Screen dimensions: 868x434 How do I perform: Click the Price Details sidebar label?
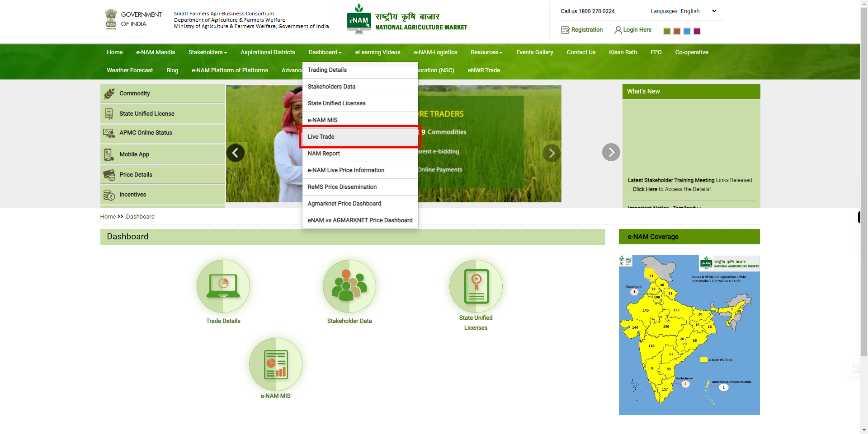click(136, 175)
